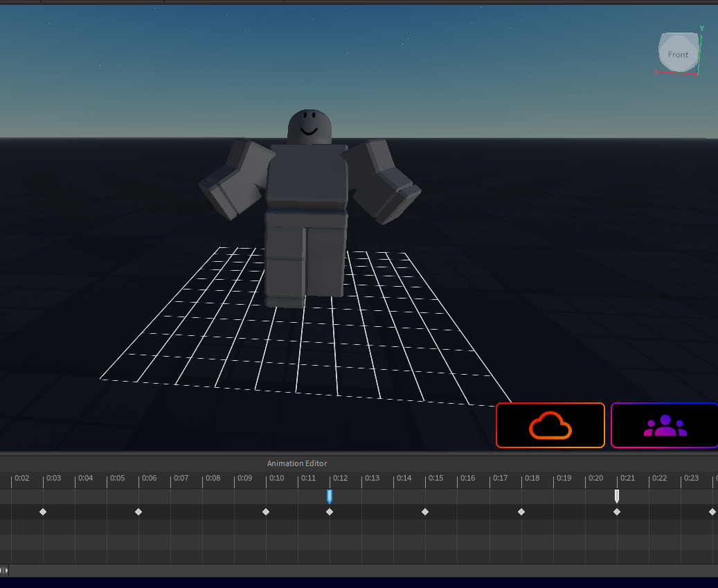Screen dimensions: 718x588
Task: Click the Animation Editor title bar
Action: point(297,463)
